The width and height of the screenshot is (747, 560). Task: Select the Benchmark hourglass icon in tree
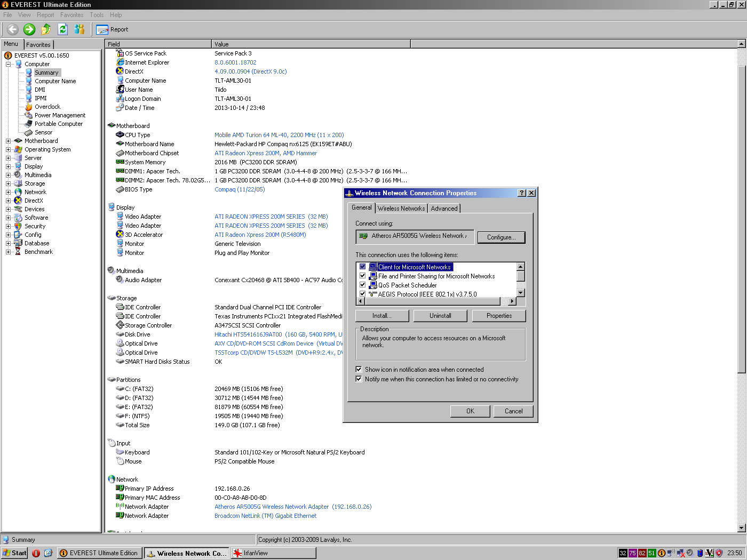click(18, 252)
